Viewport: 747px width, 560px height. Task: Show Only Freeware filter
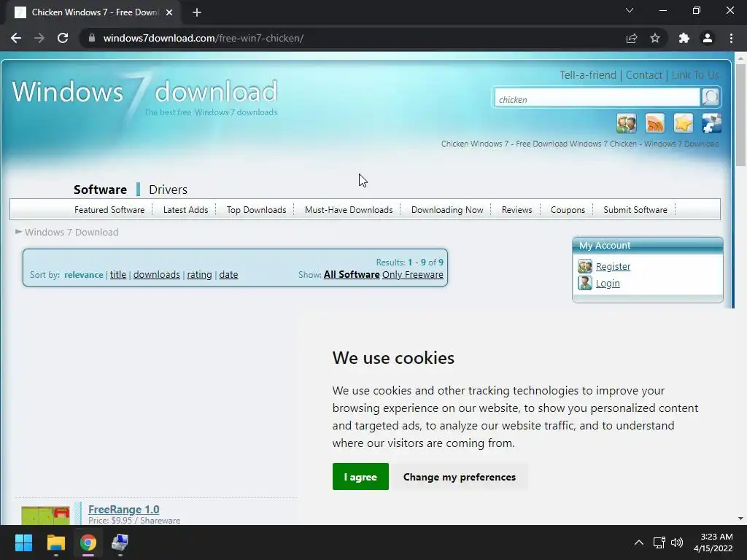(413, 275)
